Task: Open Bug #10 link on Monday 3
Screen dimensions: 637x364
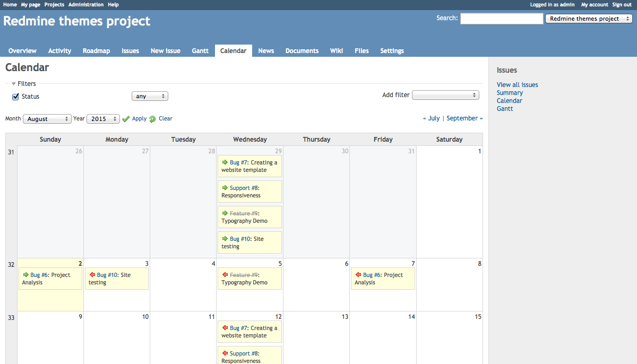Action: pos(108,275)
